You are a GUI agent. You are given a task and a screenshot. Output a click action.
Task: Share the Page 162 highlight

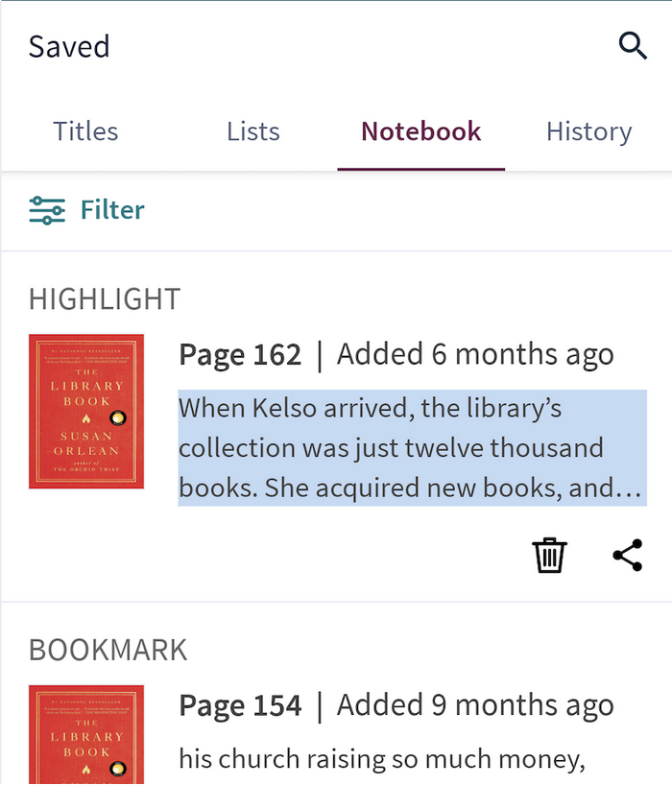(628, 556)
